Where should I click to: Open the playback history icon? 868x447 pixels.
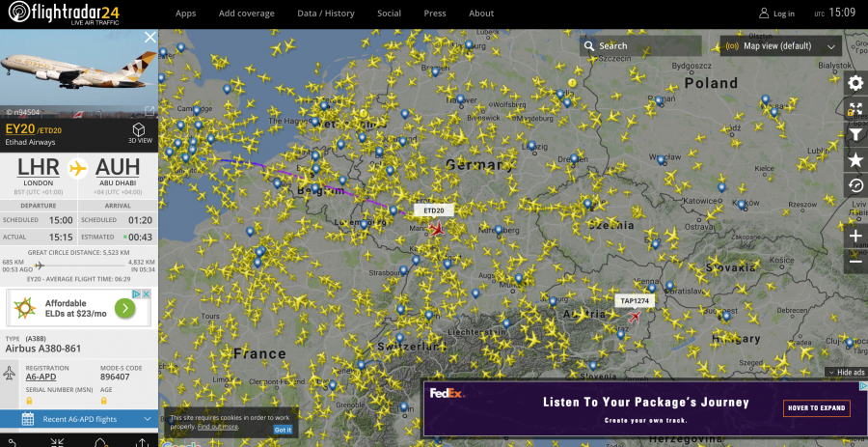[855, 185]
